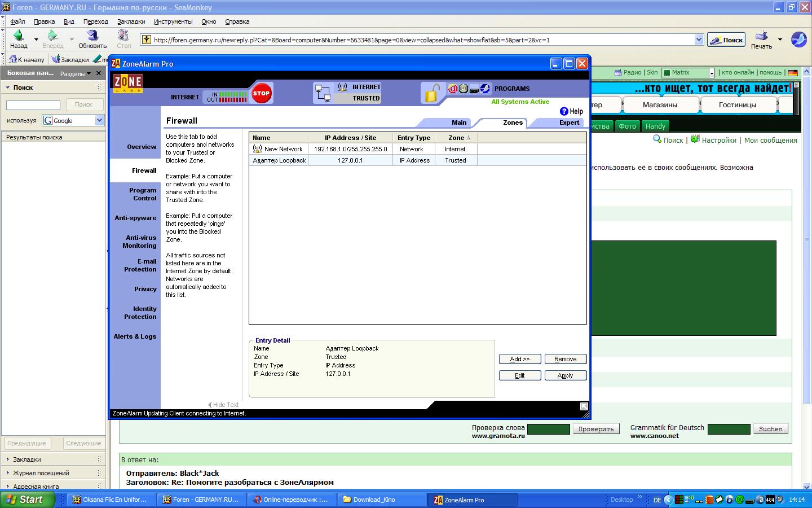Open Program Control section
Image resolution: width=812 pixels, height=508 pixels.
(x=143, y=194)
